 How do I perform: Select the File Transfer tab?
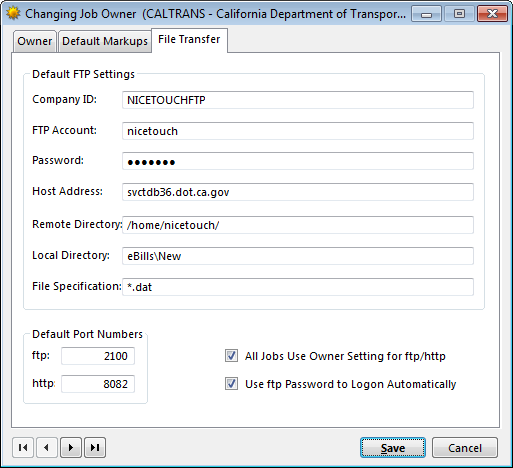[x=189, y=40]
